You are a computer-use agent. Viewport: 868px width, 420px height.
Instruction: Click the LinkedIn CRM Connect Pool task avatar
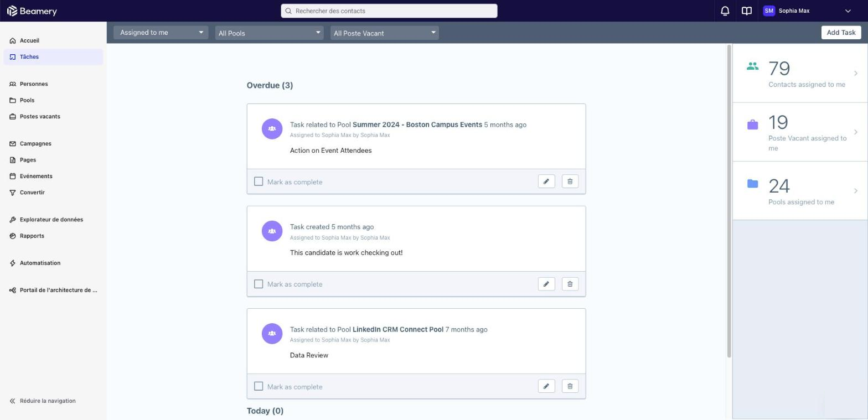(x=272, y=334)
